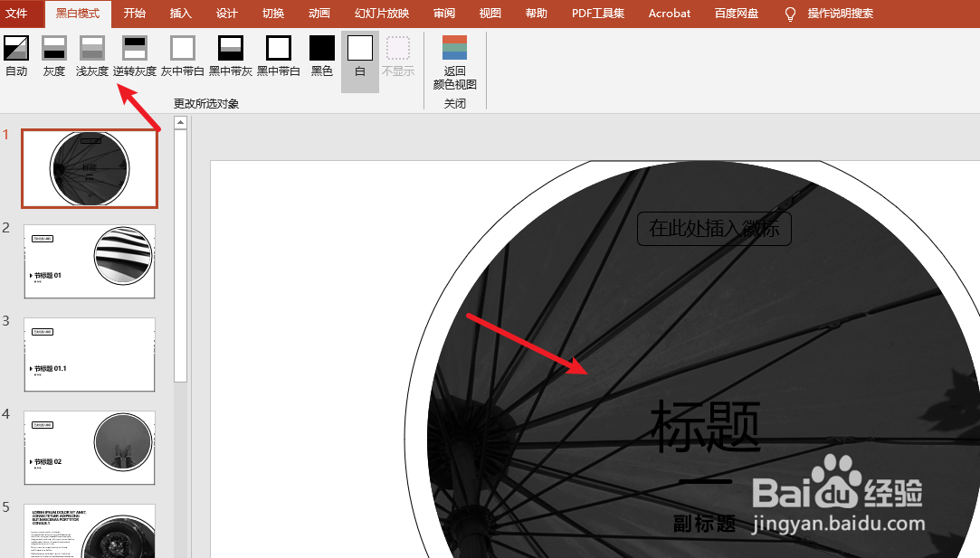Click the 在此处插入徽标 logo placeholder
The height and width of the screenshot is (558, 980).
(714, 229)
